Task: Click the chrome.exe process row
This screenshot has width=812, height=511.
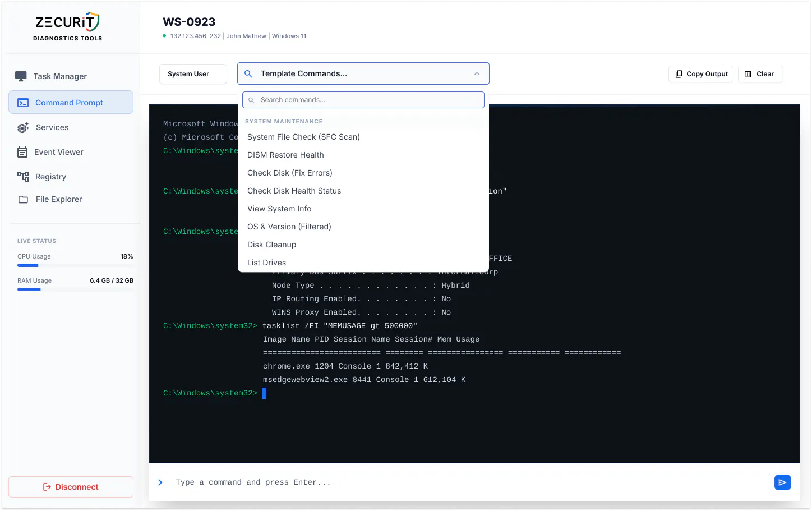Action: pos(345,366)
